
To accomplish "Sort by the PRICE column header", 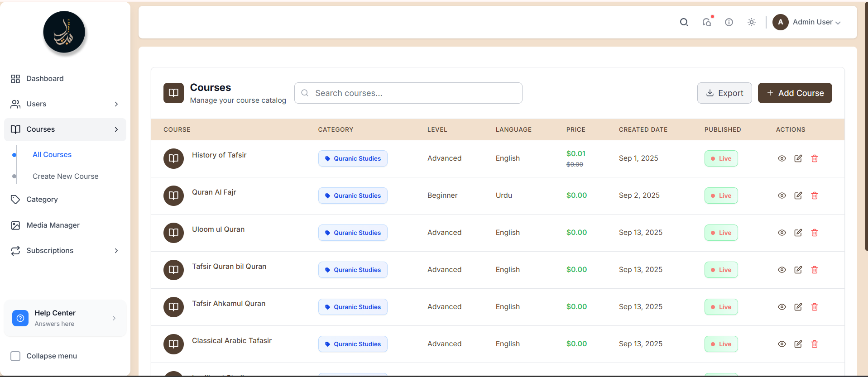I will (x=576, y=129).
